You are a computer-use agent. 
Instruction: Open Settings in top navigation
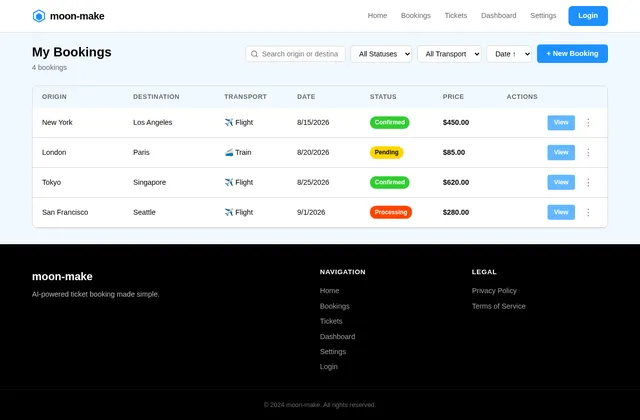pos(543,16)
